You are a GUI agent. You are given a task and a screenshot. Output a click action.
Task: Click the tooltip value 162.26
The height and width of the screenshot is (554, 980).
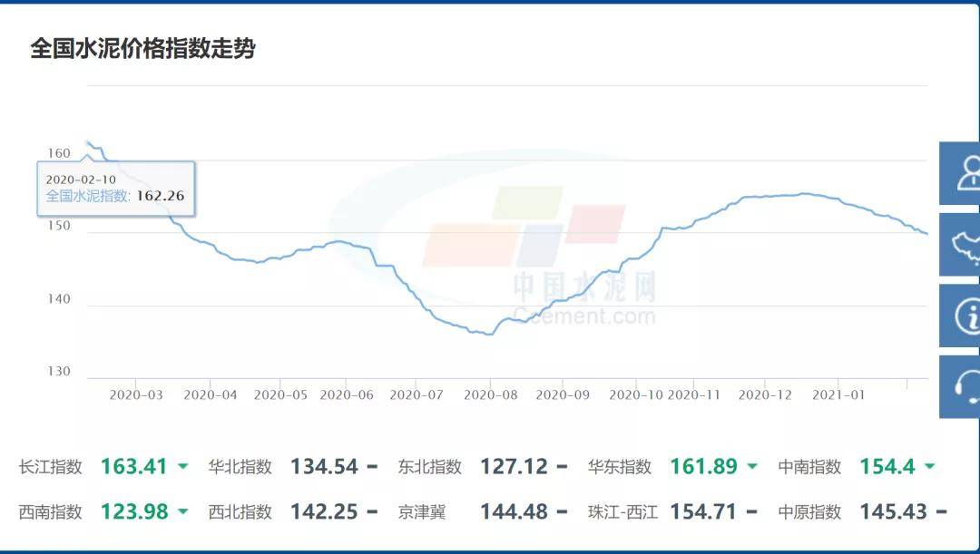tap(160, 196)
